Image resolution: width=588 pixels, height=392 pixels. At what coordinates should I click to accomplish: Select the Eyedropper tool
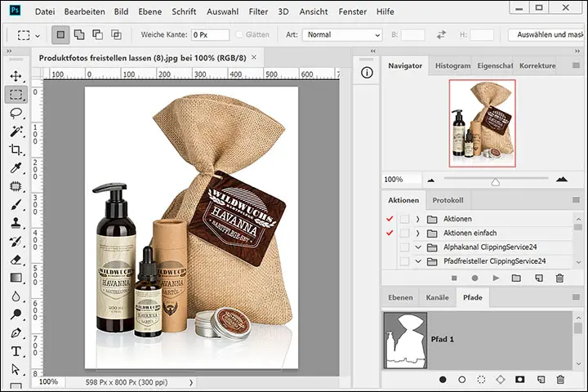(16, 168)
